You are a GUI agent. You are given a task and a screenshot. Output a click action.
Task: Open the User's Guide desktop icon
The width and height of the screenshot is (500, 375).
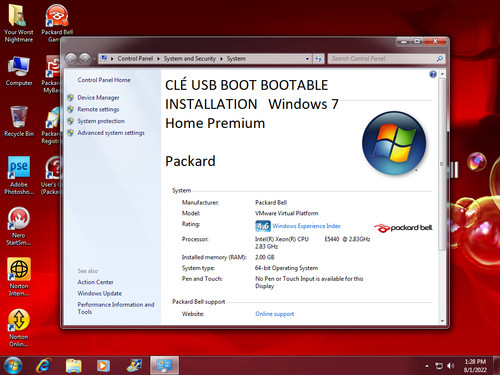52,176
